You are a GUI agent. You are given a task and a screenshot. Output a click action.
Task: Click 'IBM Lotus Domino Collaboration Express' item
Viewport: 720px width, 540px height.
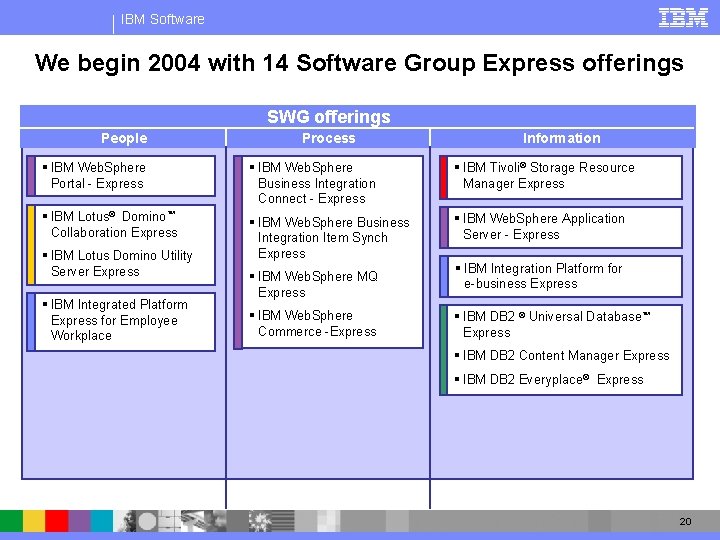(x=110, y=224)
